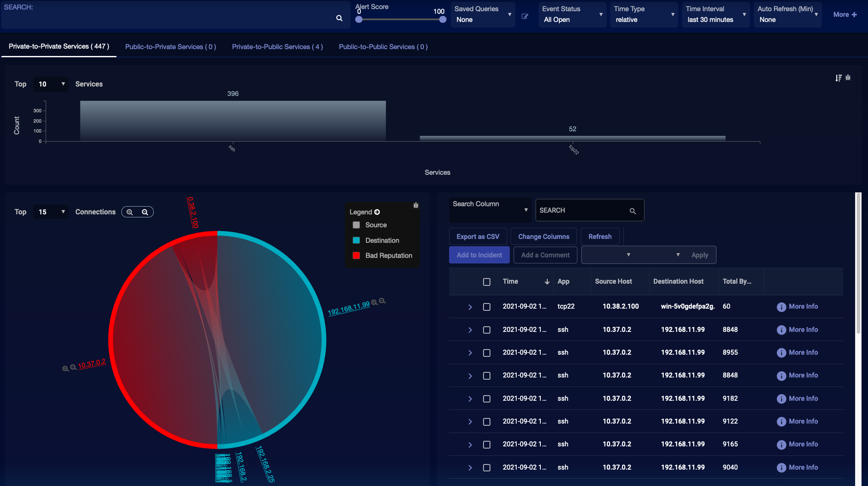Check the box for the tcp22 row
This screenshot has width=868, height=486.
point(487,307)
